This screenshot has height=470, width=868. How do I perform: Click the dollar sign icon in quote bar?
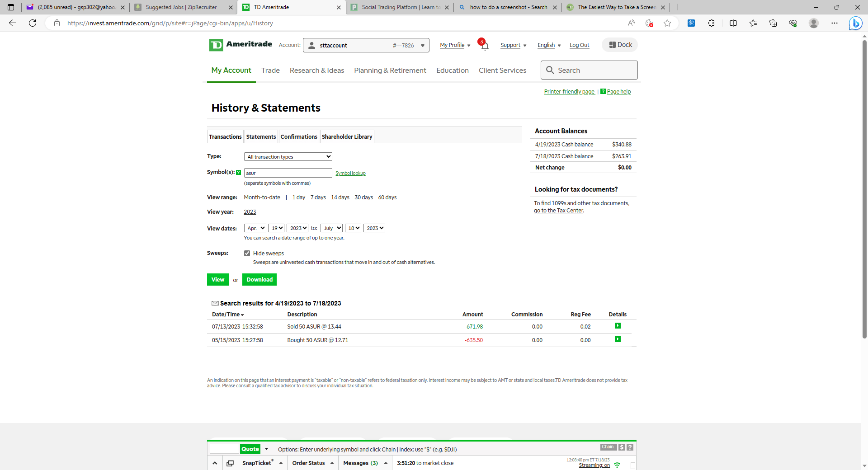(622, 447)
